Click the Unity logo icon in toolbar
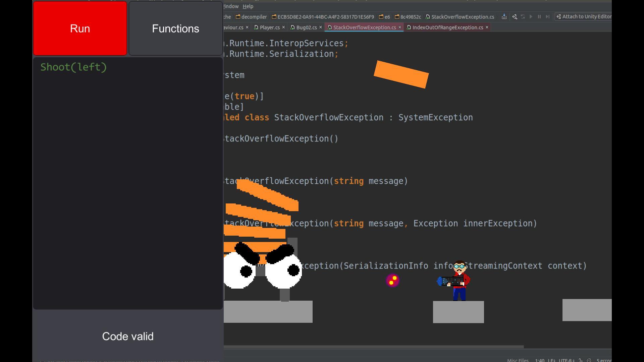This screenshot has width=644, height=362. (x=515, y=17)
